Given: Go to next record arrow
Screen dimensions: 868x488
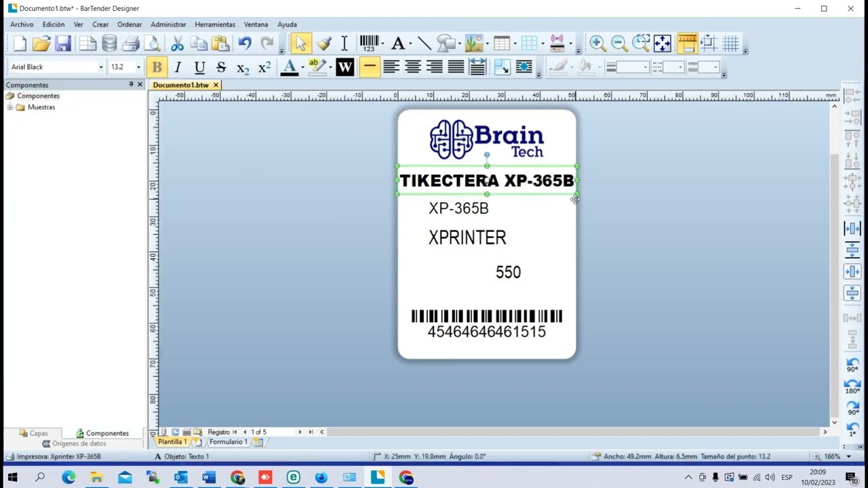Looking at the screenshot, I should pos(300,432).
